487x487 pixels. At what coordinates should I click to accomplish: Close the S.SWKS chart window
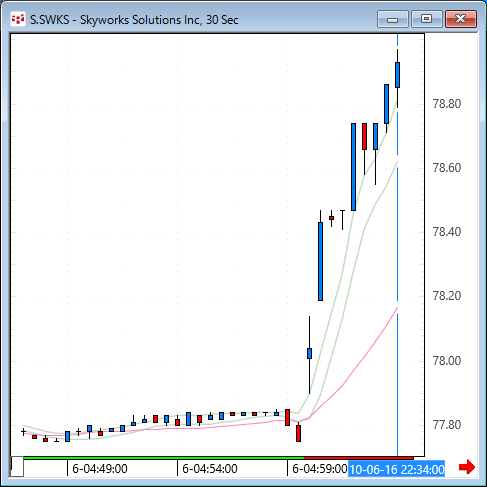(x=461, y=19)
